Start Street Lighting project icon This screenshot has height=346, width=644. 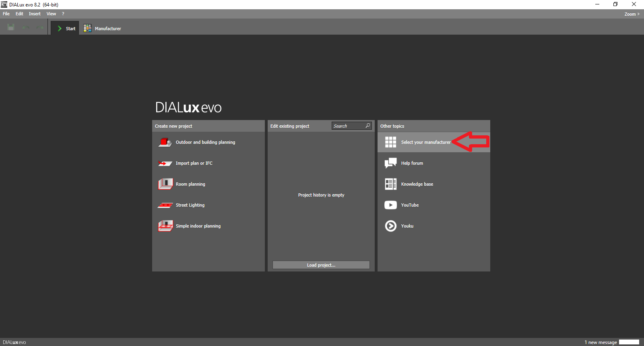click(165, 205)
